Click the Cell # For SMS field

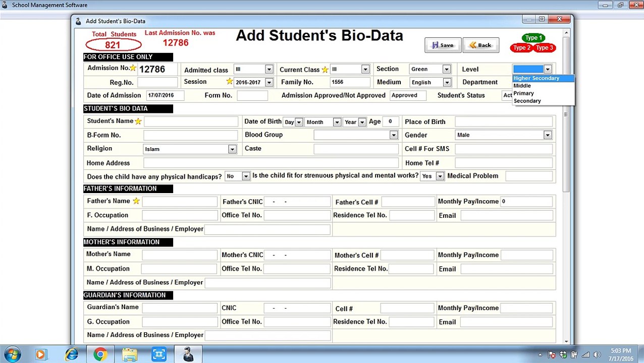click(x=504, y=149)
